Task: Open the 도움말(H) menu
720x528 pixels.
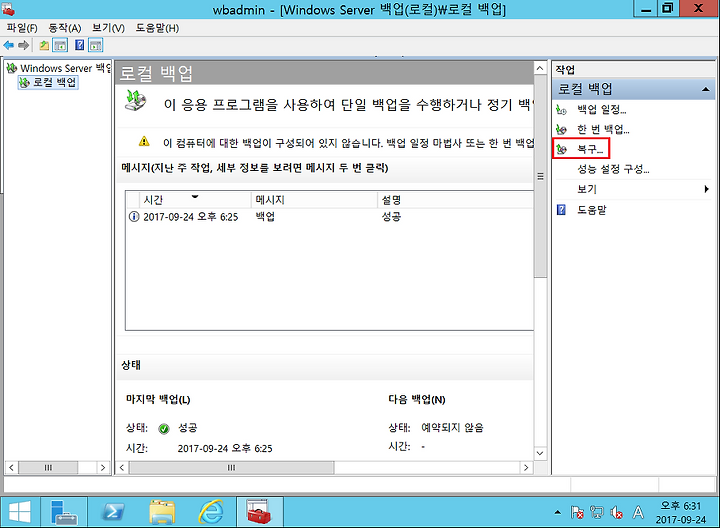Action: click(157, 28)
